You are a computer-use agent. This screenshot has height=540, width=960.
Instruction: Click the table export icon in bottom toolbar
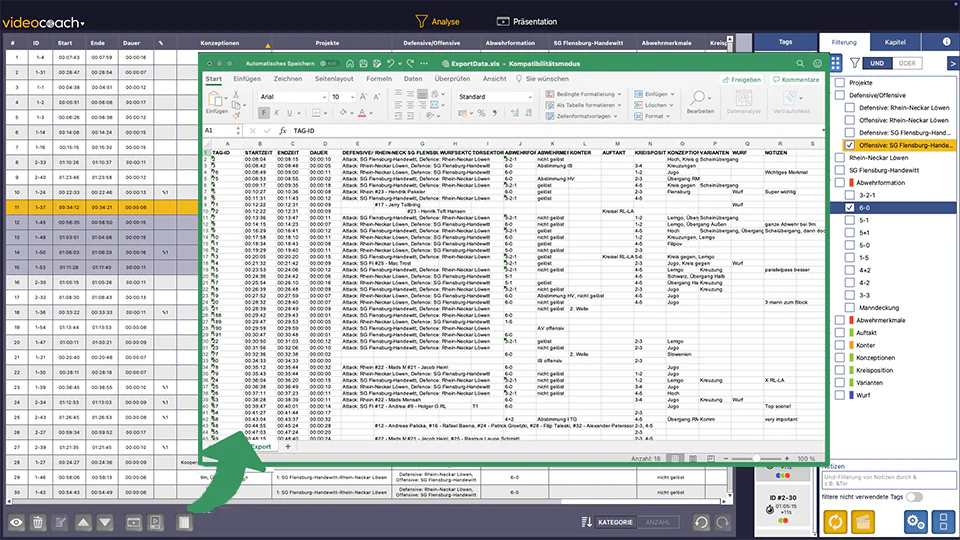click(184, 522)
